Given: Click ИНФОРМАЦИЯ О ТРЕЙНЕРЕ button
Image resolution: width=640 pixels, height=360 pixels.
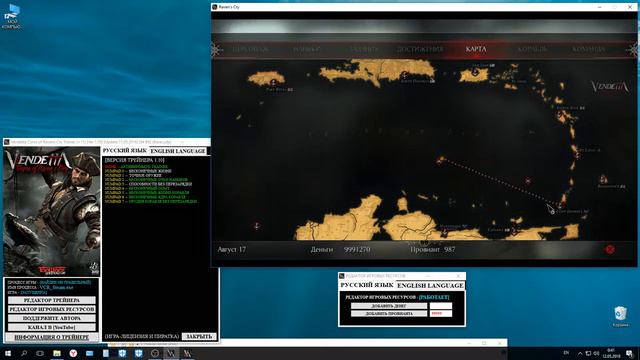Looking at the screenshot, I should 51,338.
